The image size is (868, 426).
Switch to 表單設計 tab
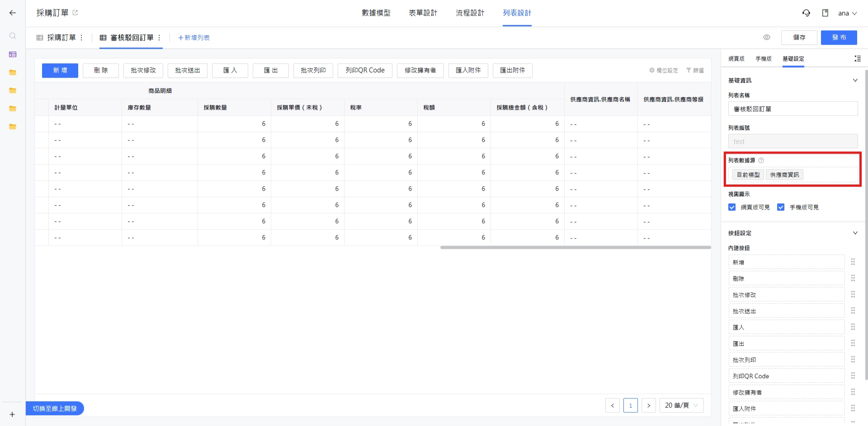pyautogui.click(x=423, y=13)
